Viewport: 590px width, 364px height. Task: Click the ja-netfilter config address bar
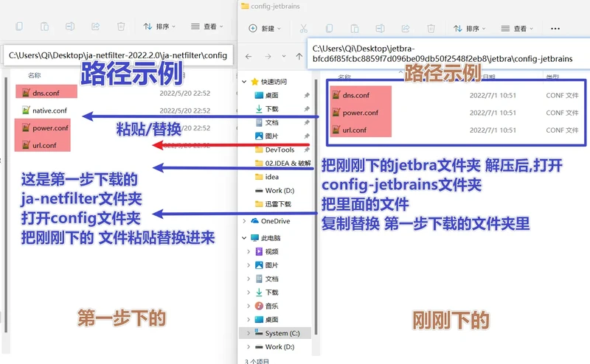(118, 55)
